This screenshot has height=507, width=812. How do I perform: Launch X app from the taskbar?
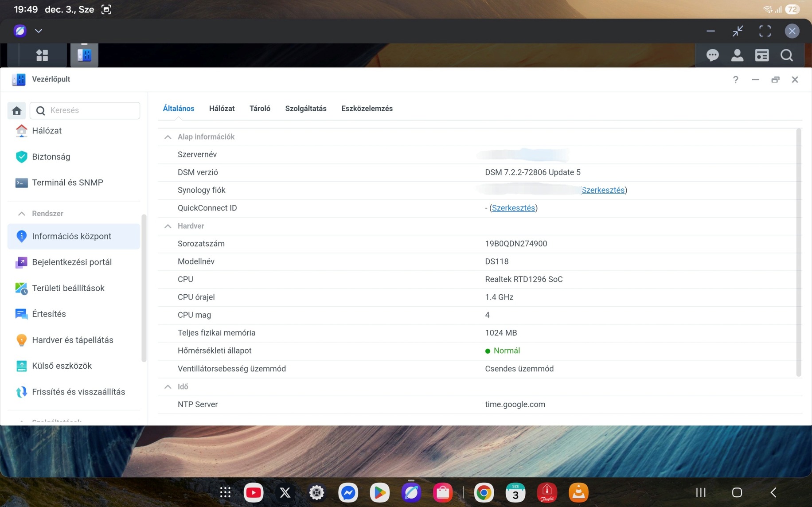(x=285, y=492)
